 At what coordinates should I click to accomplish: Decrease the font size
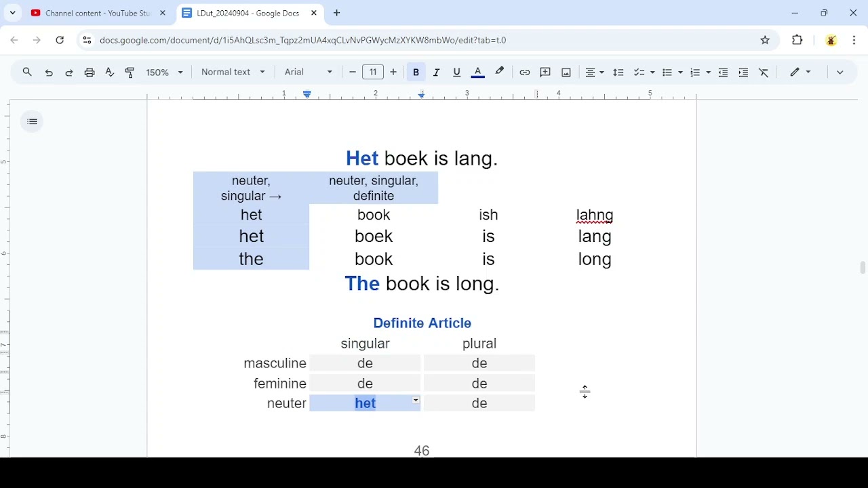pyautogui.click(x=353, y=72)
